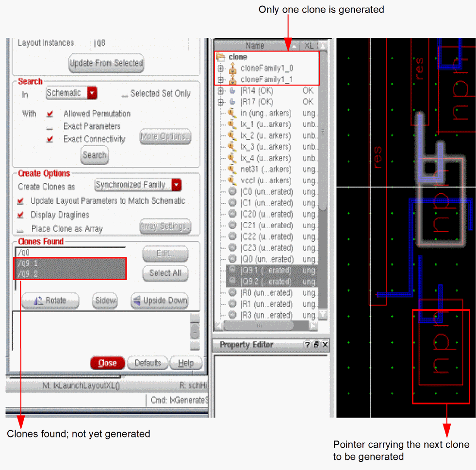This screenshot has height=470, width=476.
Task: Click the Upside Down button
Action: click(160, 301)
